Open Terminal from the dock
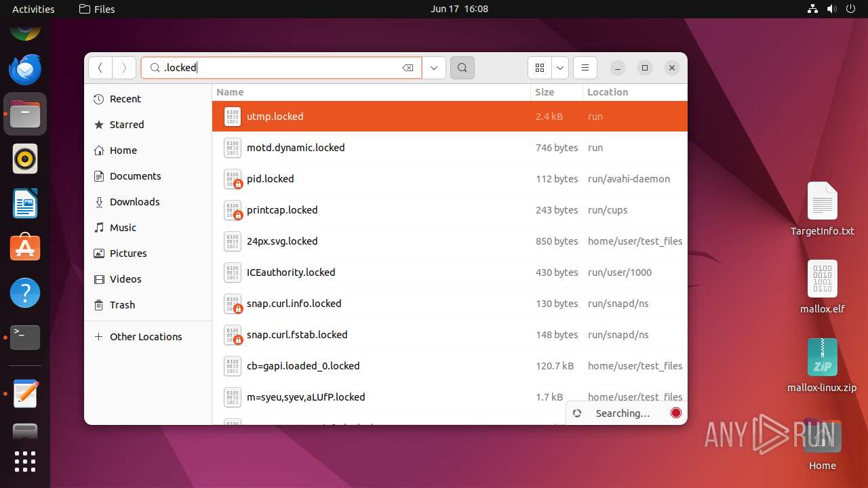Screen dimensions: 868x488 [25, 338]
